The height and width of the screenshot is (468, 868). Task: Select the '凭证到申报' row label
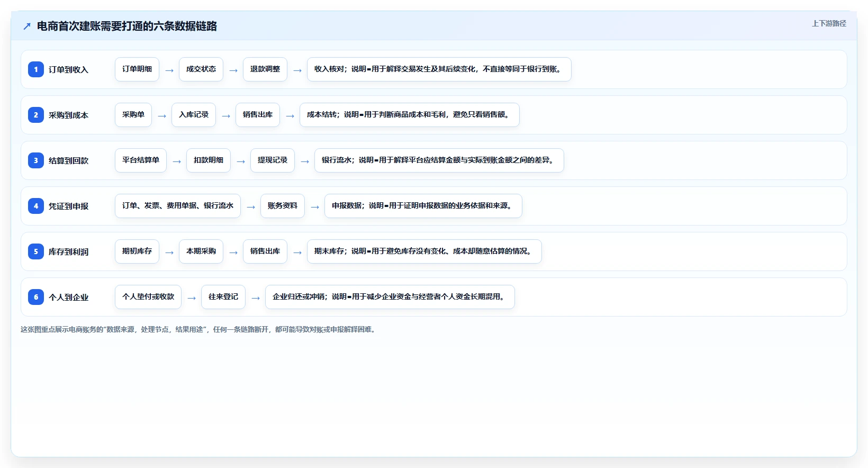(x=68, y=206)
